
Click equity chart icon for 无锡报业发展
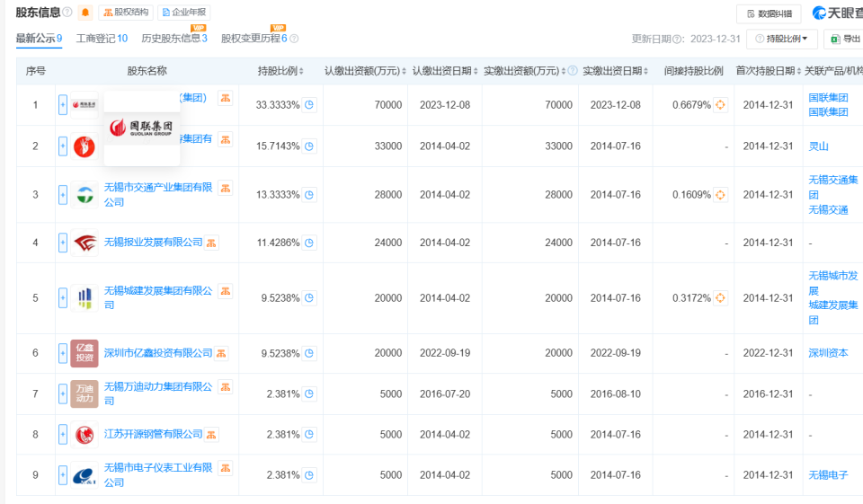click(211, 243)
